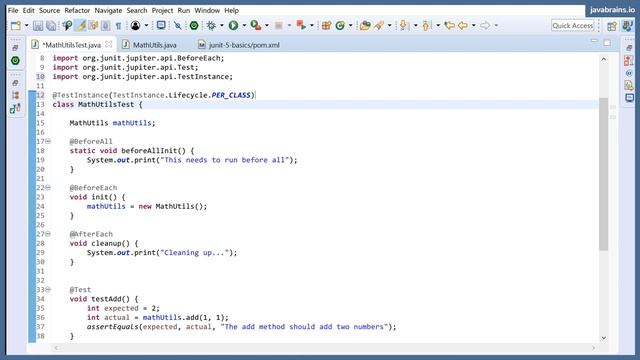Toggle Skip All Breakpoints button

178,26
